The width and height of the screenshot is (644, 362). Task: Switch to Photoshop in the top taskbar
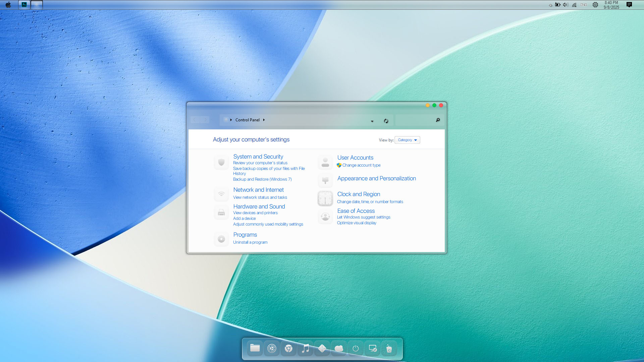24,5
